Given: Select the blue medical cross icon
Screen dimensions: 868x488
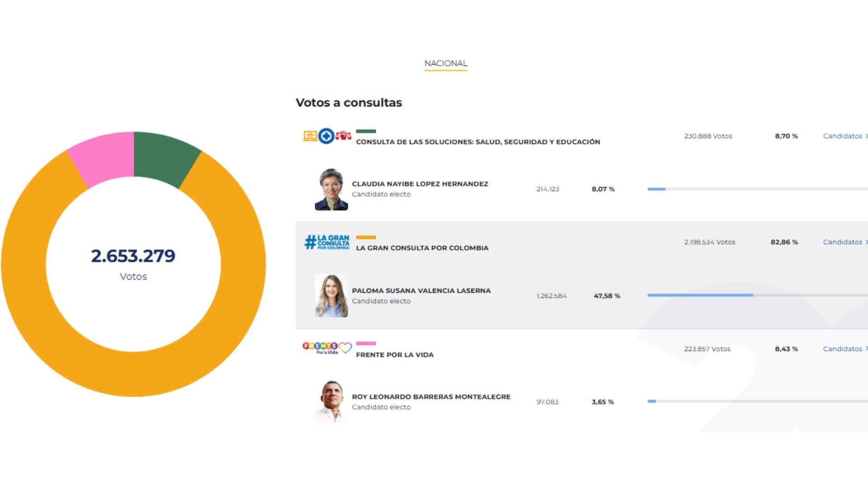Looking at the screenshot, I should coord(326,136).
